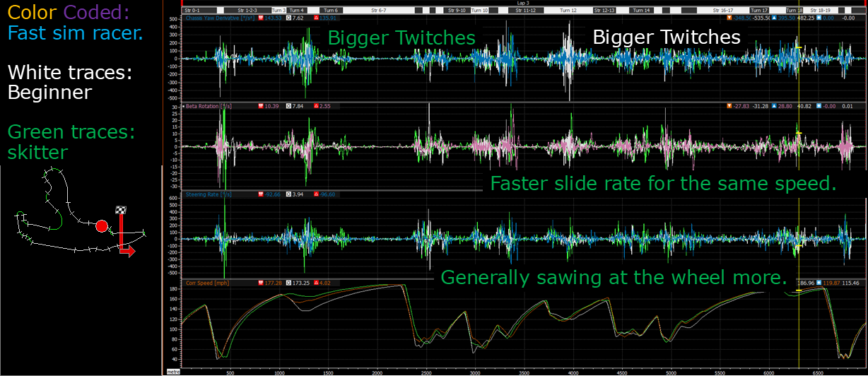Select the Beta Rotation channel label
The height and width of the screenshot is (376, 868).
click(209, 106)
